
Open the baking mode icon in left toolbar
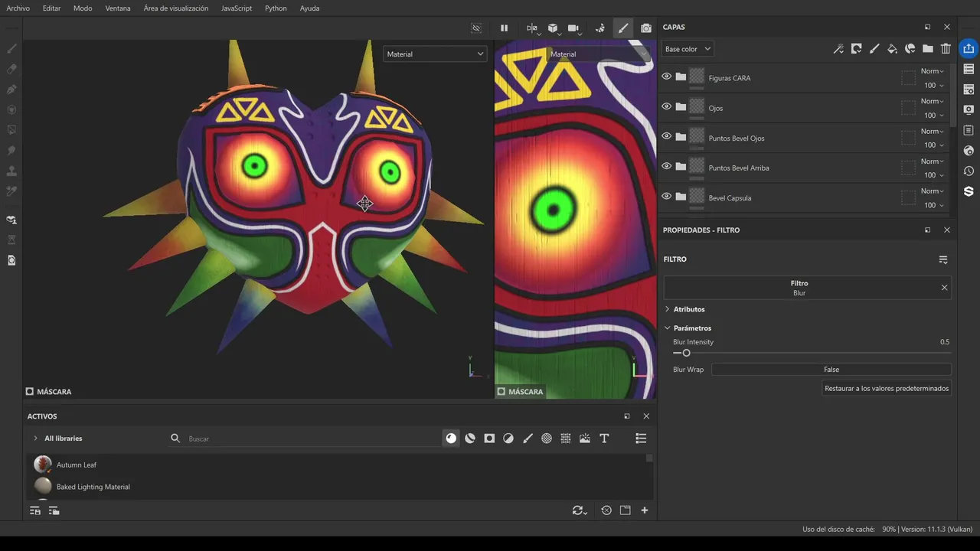pos(11,220)
